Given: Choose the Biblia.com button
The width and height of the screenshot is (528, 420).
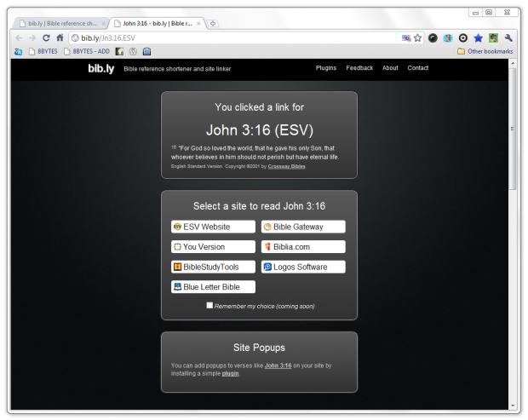Looking at the screenshot, I should tap(303, 246).
